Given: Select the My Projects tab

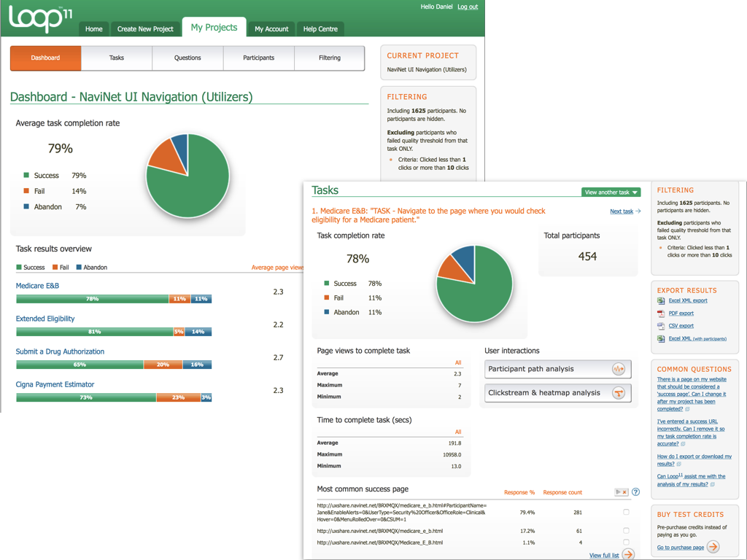Looking at the screenshot, I should (214, 27).
